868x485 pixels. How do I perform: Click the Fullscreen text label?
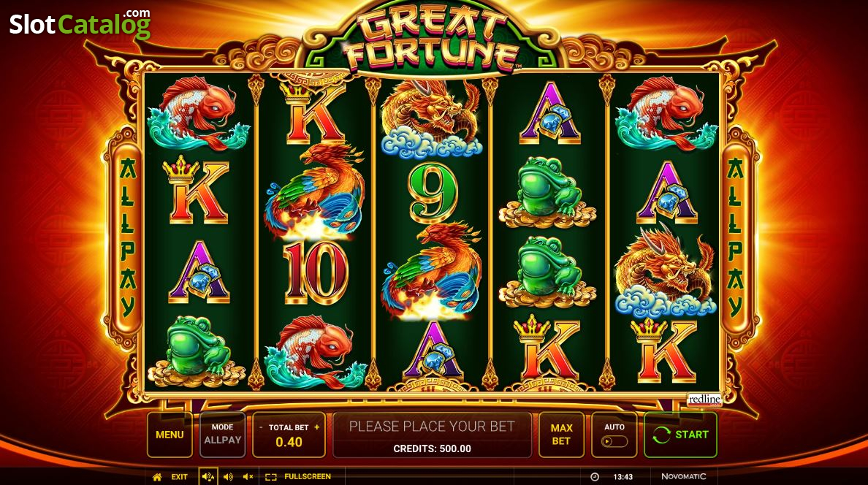click(307, 477)
